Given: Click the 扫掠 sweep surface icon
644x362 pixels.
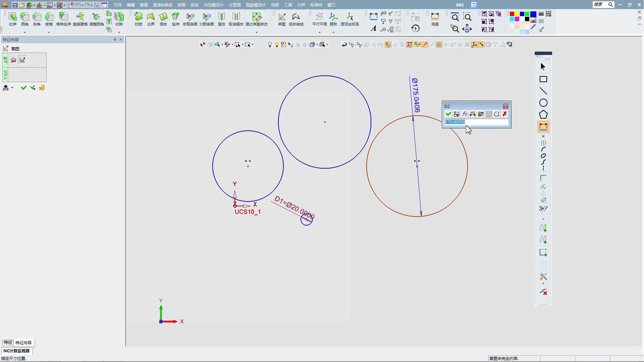Looking at the screenshot, I should pyautogui.click(x=139, y=19).
